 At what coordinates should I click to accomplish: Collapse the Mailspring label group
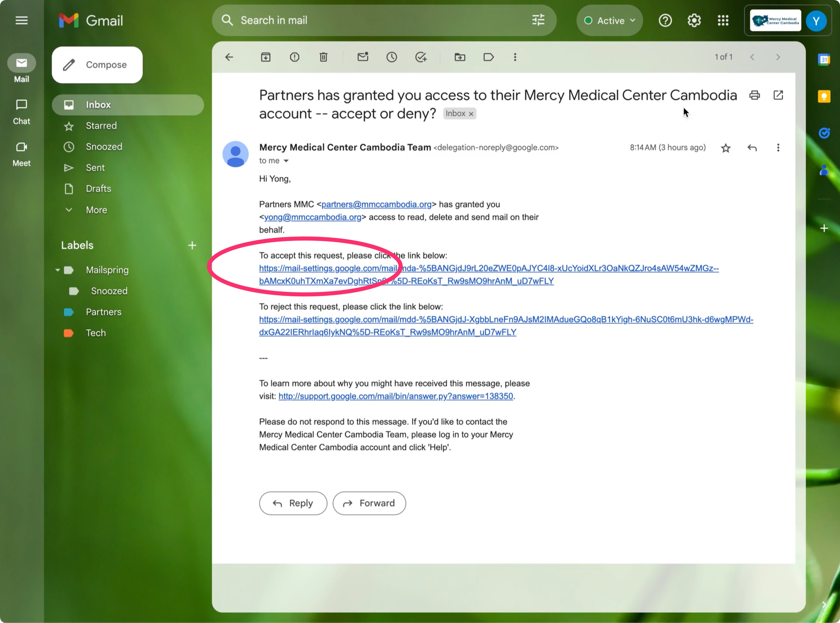tap(57, 270)
